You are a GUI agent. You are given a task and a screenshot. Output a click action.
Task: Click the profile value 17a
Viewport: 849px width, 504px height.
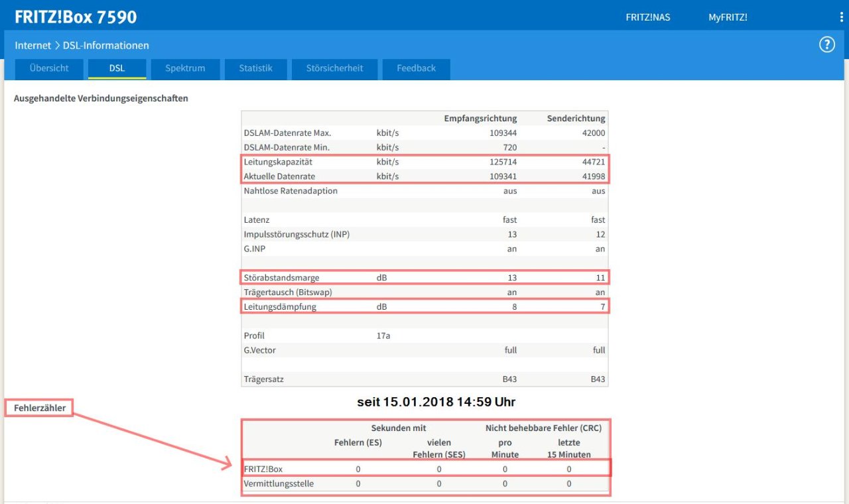[383, 336]
